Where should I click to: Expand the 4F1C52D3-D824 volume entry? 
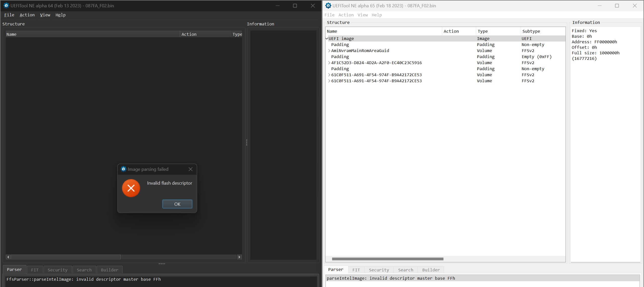click(x=329, y=63)
